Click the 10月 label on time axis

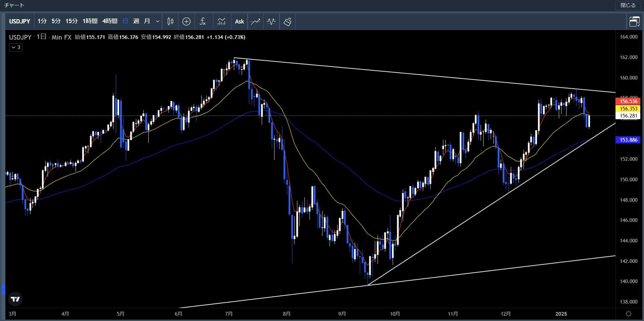[395, 314]
